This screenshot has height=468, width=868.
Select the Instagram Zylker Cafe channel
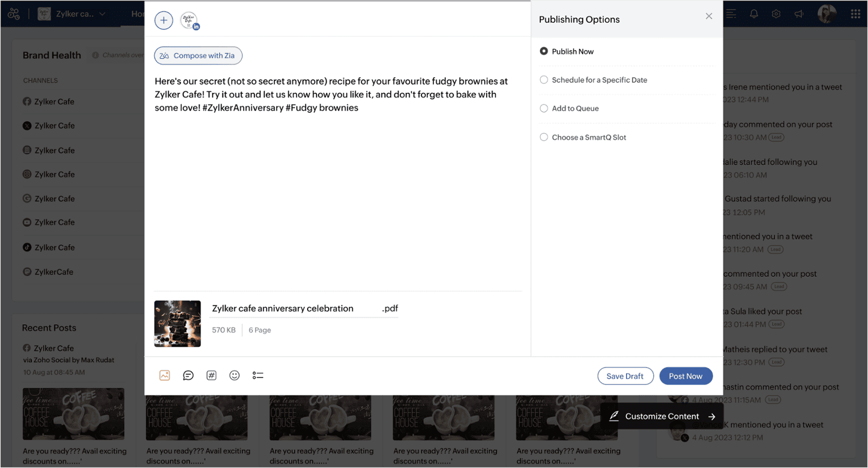(49, 174)
